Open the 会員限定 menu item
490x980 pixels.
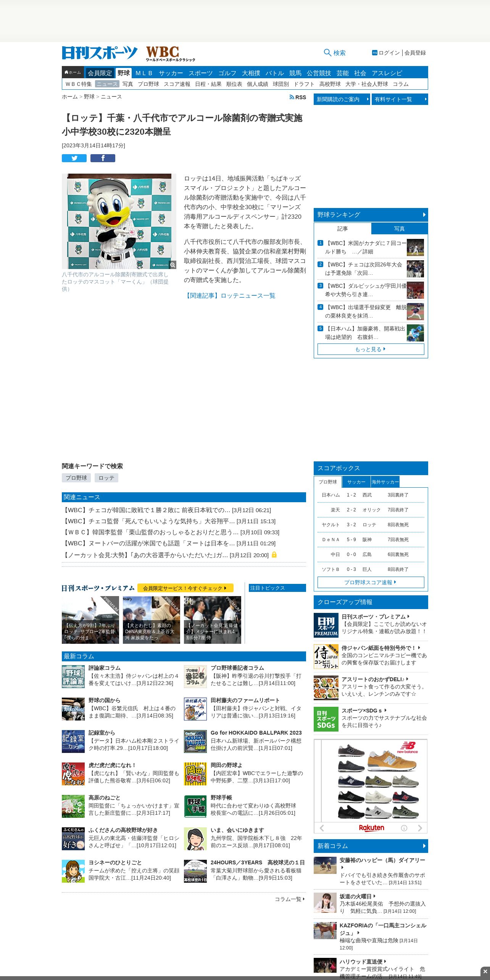pyautogui.click(x=100, y=73)
